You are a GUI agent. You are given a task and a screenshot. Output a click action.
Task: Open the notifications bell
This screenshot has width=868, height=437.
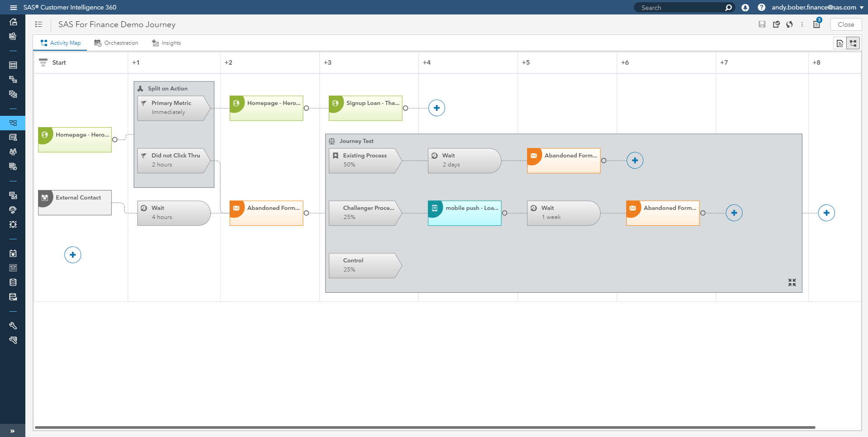(745, 8)
